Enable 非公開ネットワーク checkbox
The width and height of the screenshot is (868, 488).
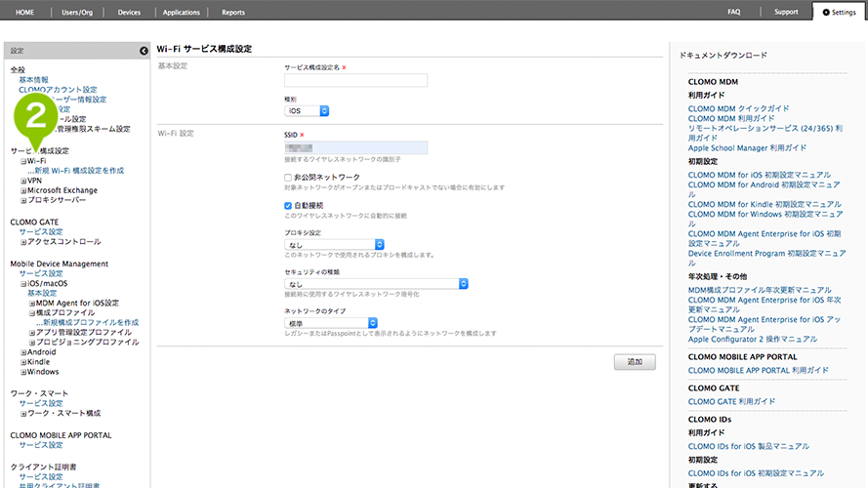[288, 178]
